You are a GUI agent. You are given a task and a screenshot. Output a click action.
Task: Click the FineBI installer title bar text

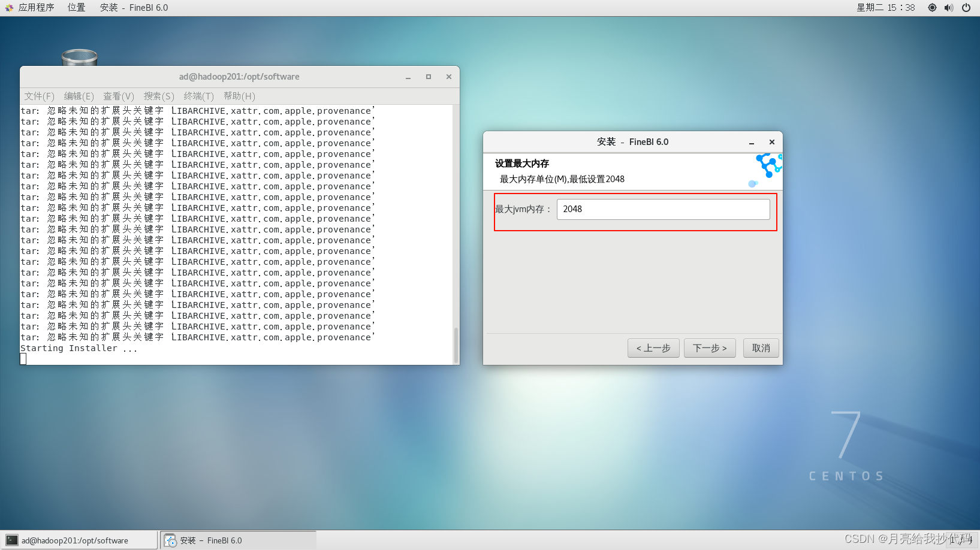632,142
